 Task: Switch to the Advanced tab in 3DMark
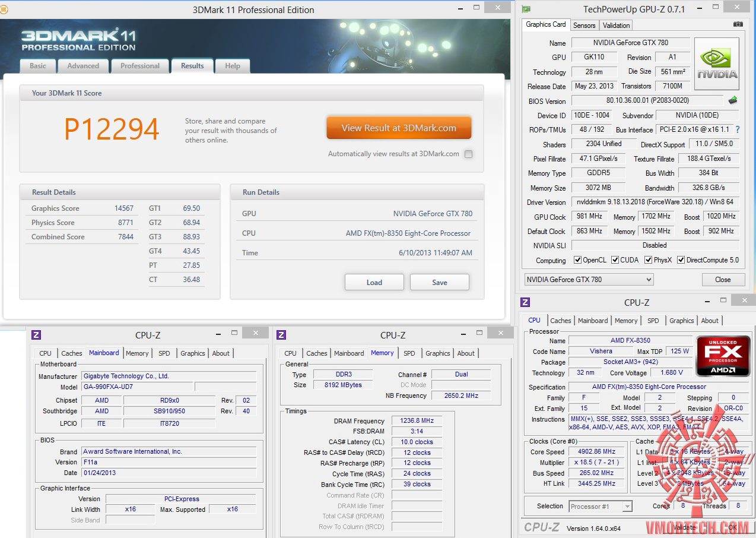83,66
